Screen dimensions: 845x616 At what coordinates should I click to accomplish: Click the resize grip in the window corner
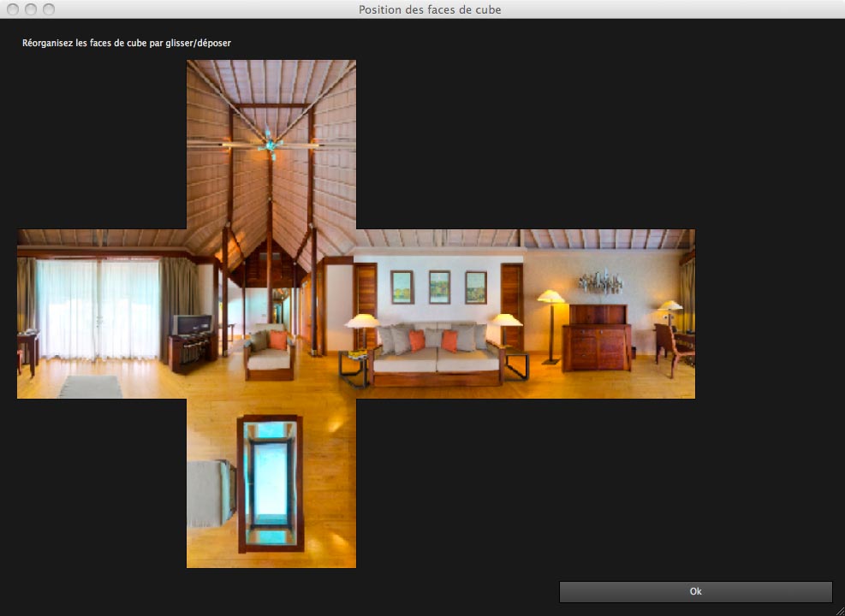coord(838,609)
